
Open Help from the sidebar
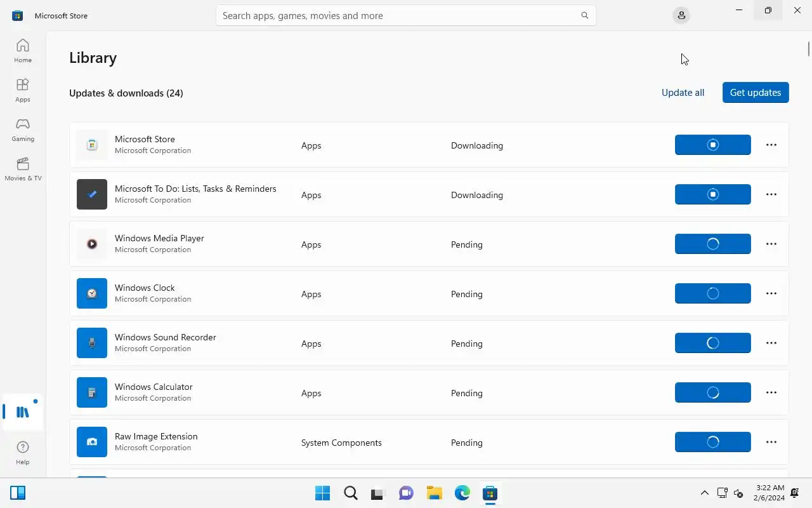[23, 453]
